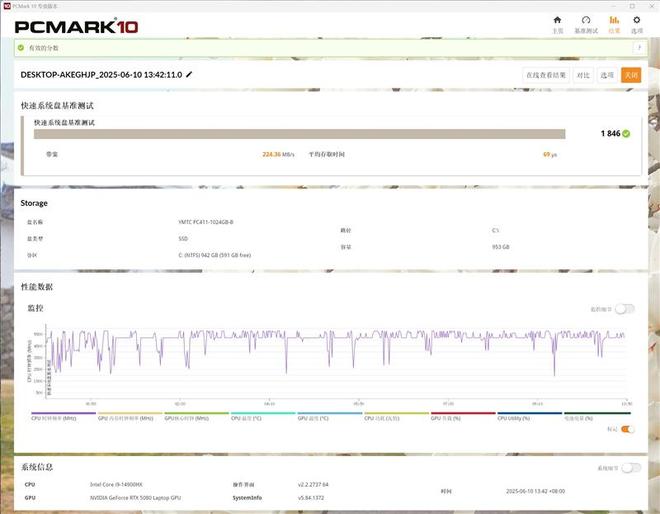Screen dimensions: 660x514
Task: Click the help question mark on valid score banner
Action: [638, 47]
